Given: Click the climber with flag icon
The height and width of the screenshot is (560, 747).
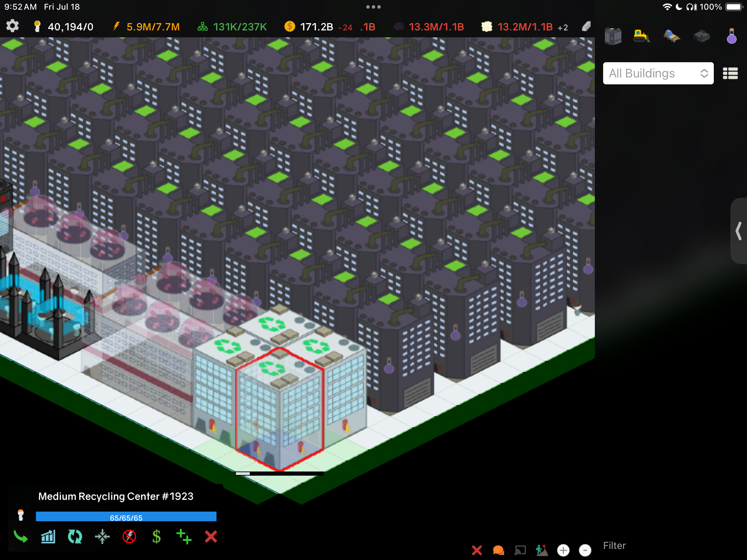Looking at the screenshot, I should tap(542, 550).
